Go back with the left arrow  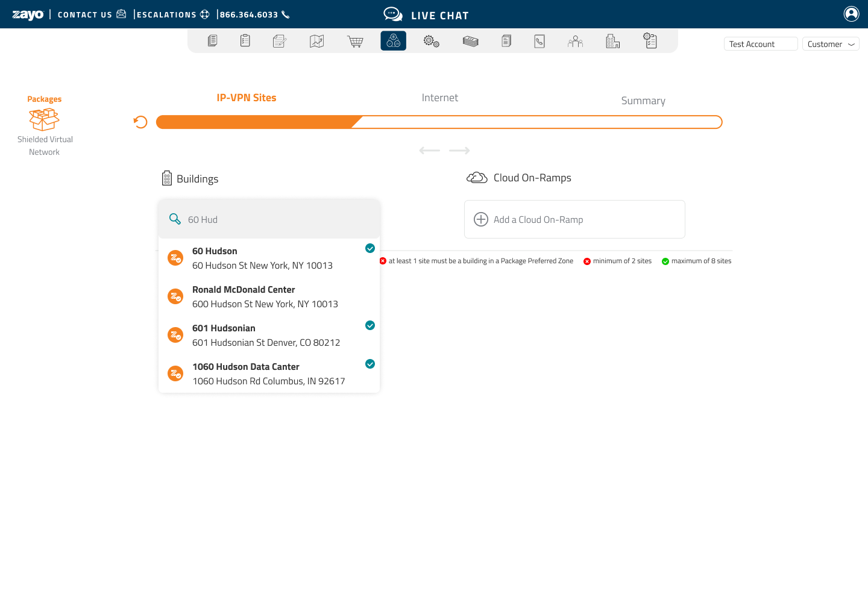click(x=430, y=151)
